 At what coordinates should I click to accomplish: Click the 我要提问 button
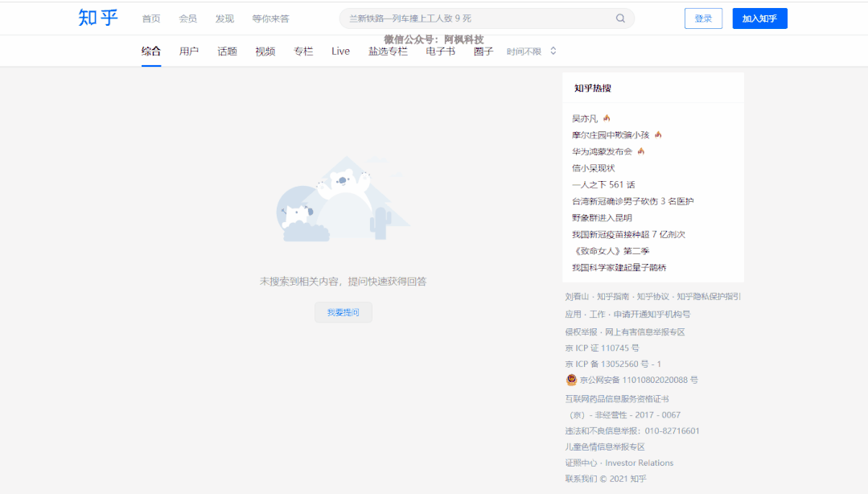click(x=343, y=312)
